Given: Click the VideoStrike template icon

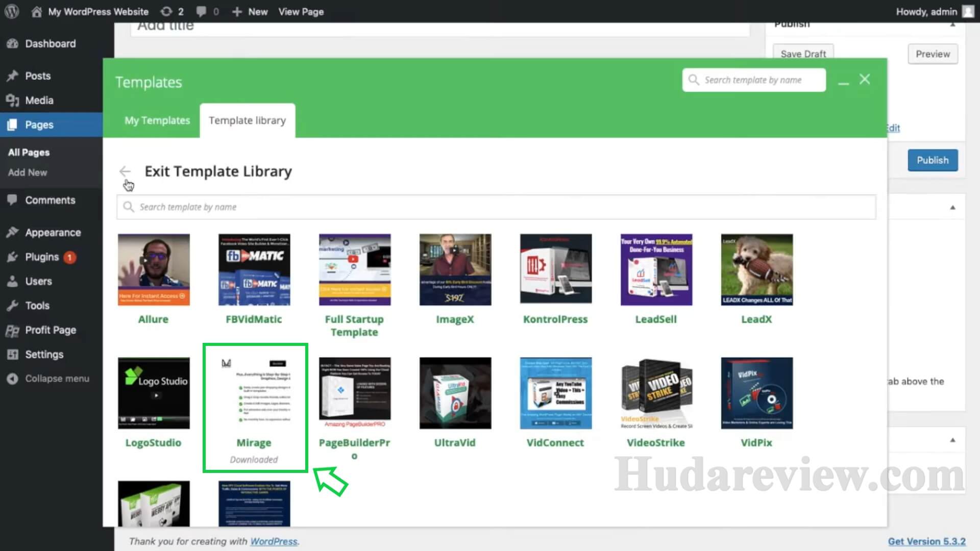Looking at the screenshot, I should click(656, 393).
